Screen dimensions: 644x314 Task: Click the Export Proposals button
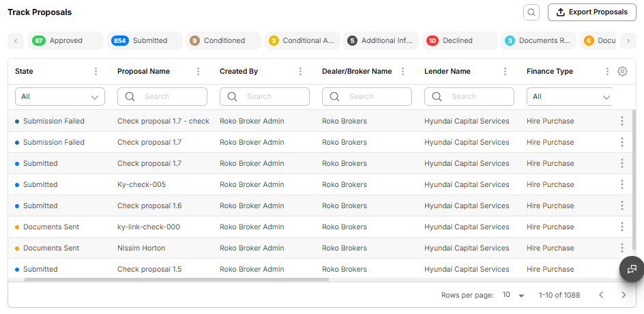point(592,12)
